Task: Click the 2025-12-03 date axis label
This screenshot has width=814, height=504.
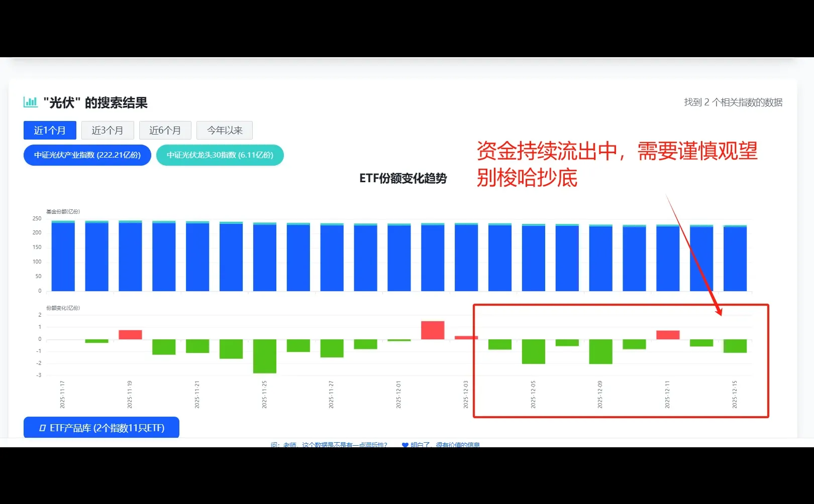Action: click(466, 395)
